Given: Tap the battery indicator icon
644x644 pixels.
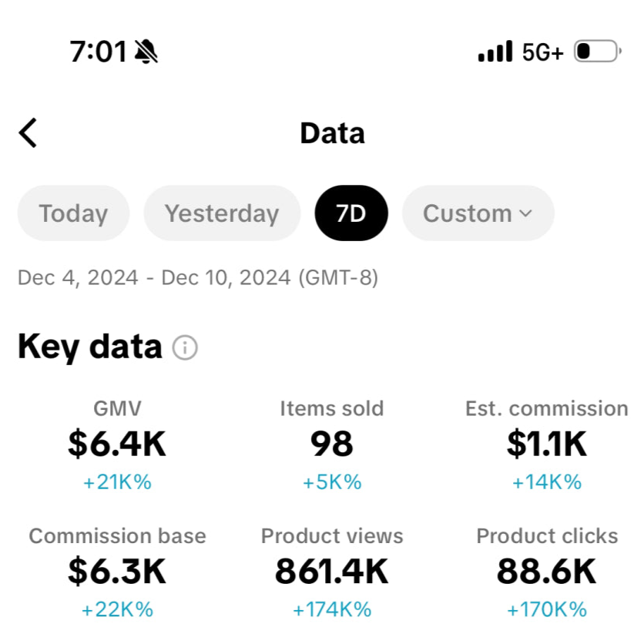Looking at the screenshot, I should click(598, 52).
